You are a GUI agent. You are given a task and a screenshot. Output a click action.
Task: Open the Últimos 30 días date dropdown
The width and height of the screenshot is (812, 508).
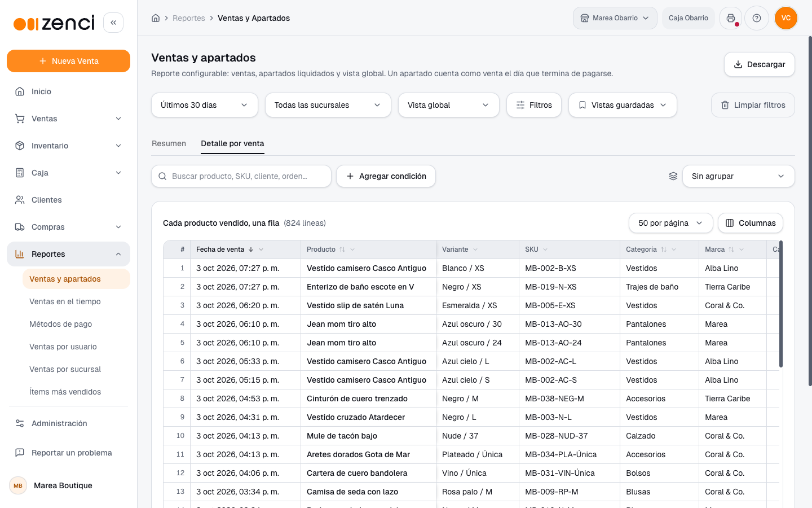pos(205,105)
